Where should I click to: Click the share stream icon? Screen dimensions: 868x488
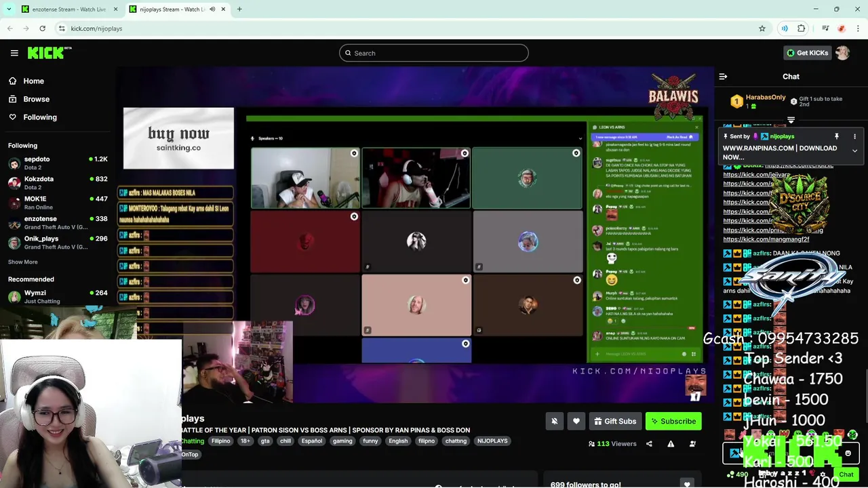click(649, 444)
